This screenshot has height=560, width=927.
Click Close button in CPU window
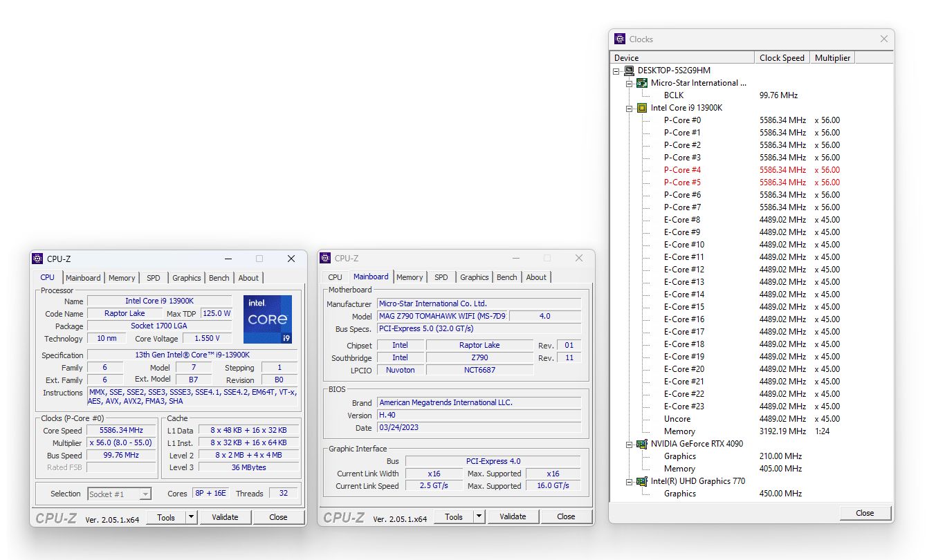click(x=278, y=517)
